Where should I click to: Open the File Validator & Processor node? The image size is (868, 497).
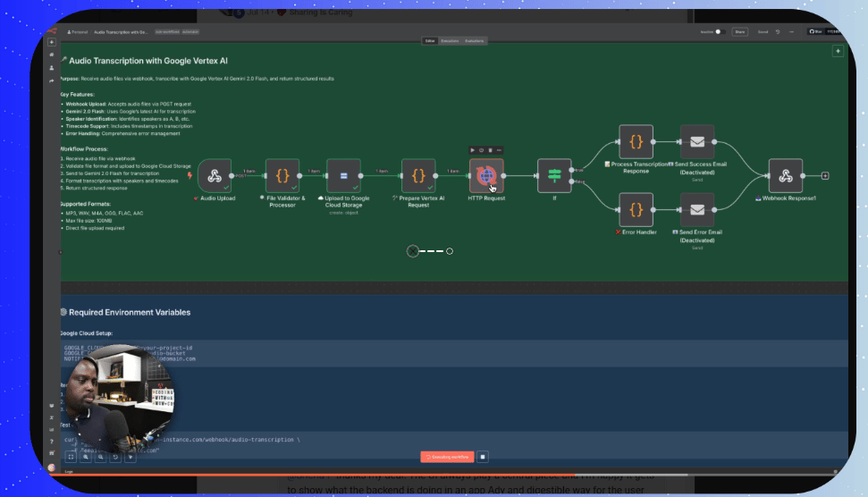(282, 176)
